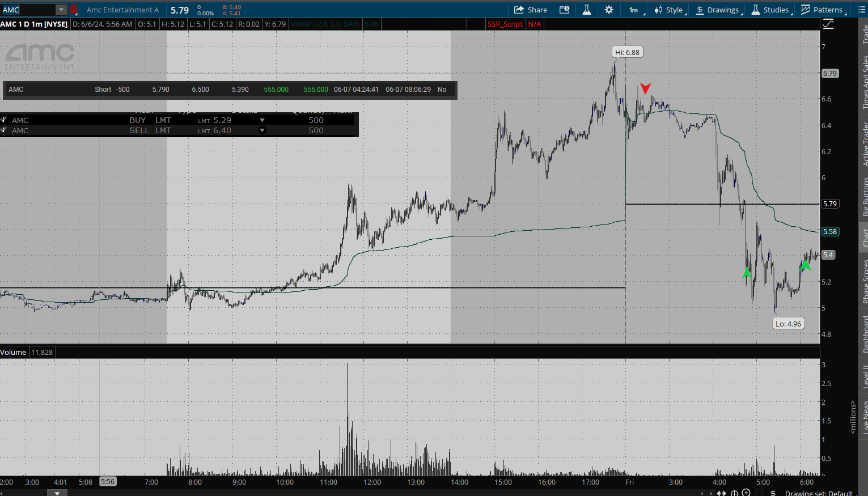Viewport: 868px width, 496px height.
Task: Click the 5:56 time cursor label
Action: tap(107, 482)
